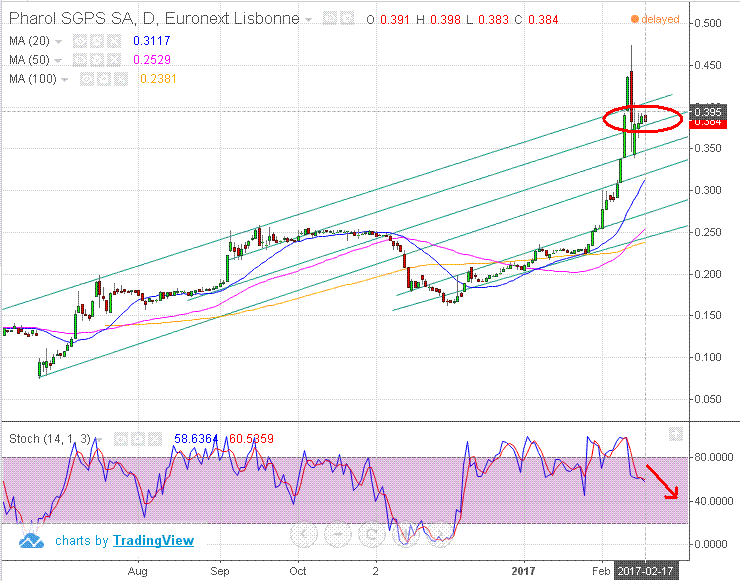Click the Aug label on the time axis
Viewport: 740px width, 585px height.
click(x=137, y=572)
